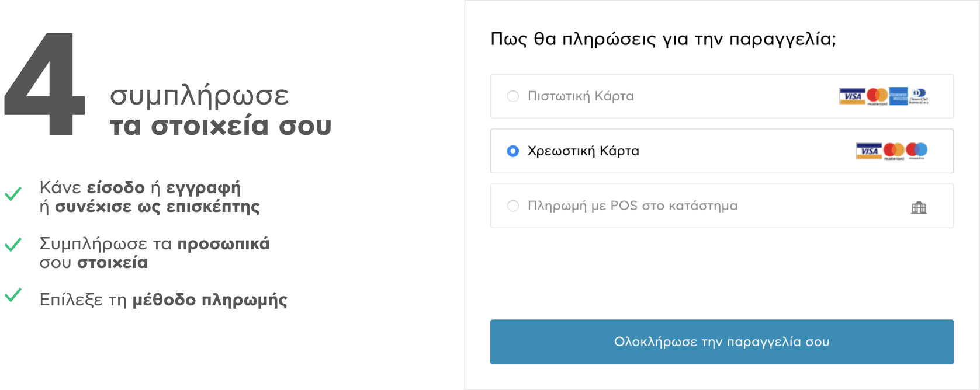The width and height of the screenshot is (980, 390).
Task: Choose the Πληρωμή με POS radio button
Action: pos(513,206)
